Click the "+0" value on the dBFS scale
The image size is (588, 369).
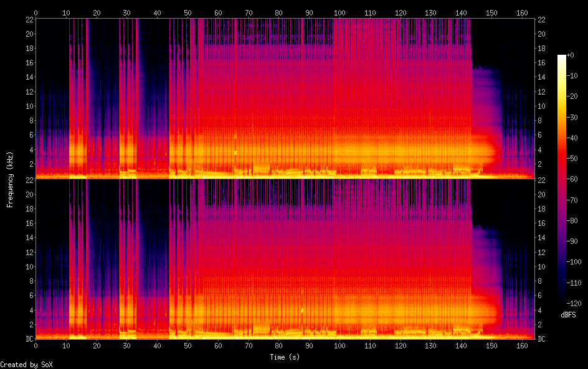click(570, 55)
